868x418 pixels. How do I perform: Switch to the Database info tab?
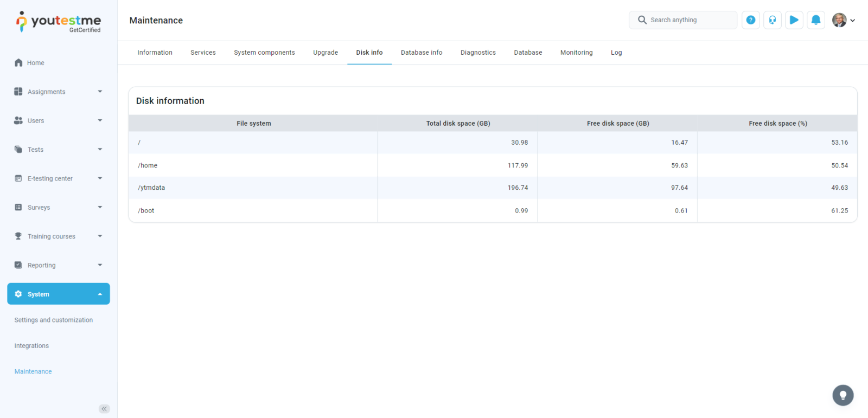click(x=421, y=53)
